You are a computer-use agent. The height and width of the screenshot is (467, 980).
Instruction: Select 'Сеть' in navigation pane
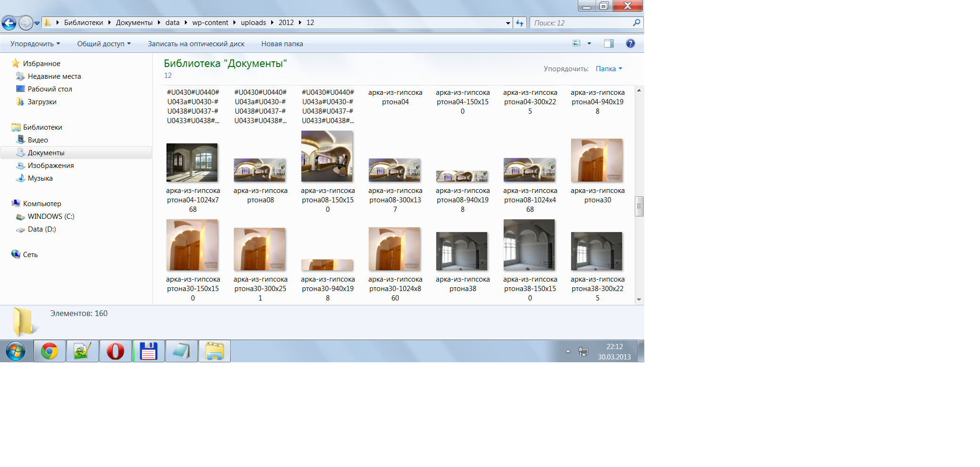[x=30, y=254]
